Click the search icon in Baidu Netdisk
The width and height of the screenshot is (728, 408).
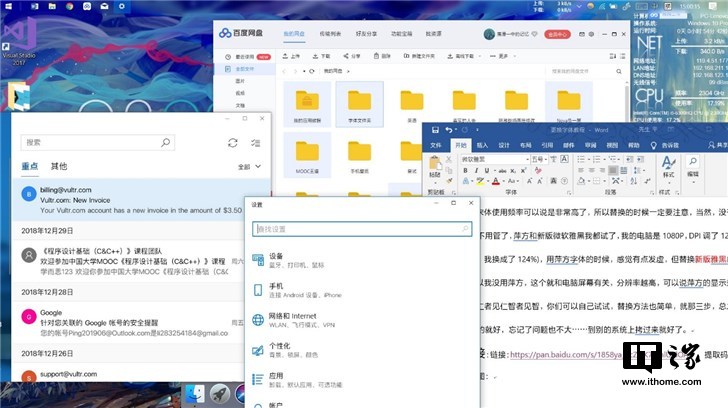(619, 71)
